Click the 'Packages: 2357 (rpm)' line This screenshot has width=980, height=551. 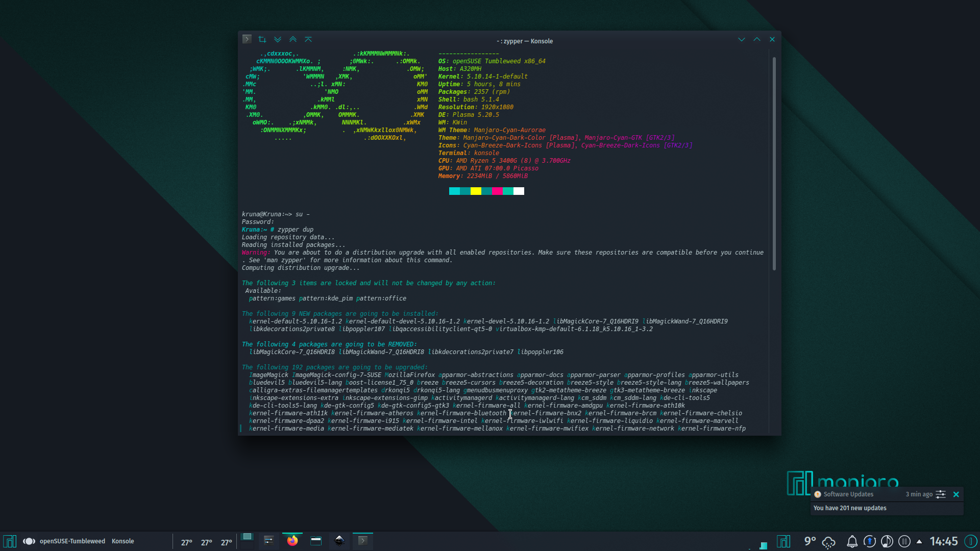(474, 92)
